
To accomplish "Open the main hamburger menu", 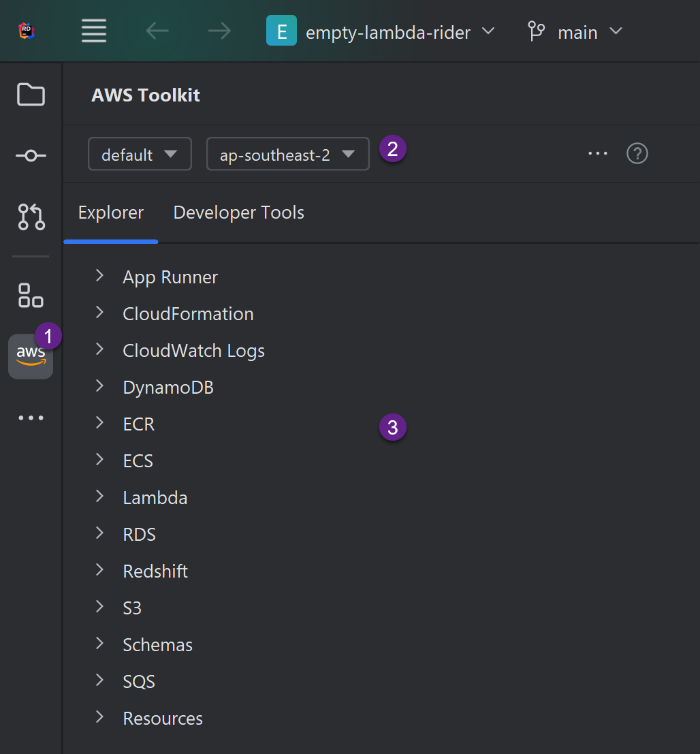I will point(94,31).
